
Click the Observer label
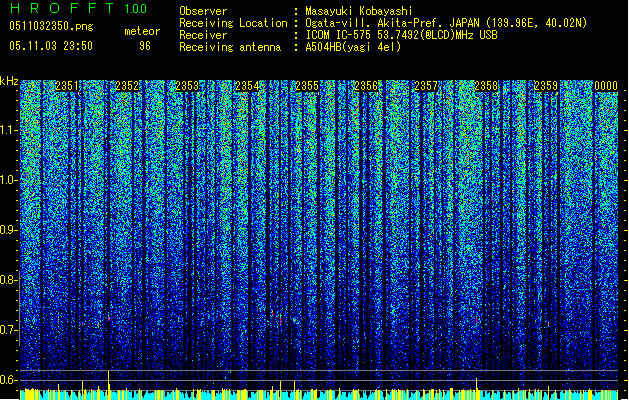(203, 11)
